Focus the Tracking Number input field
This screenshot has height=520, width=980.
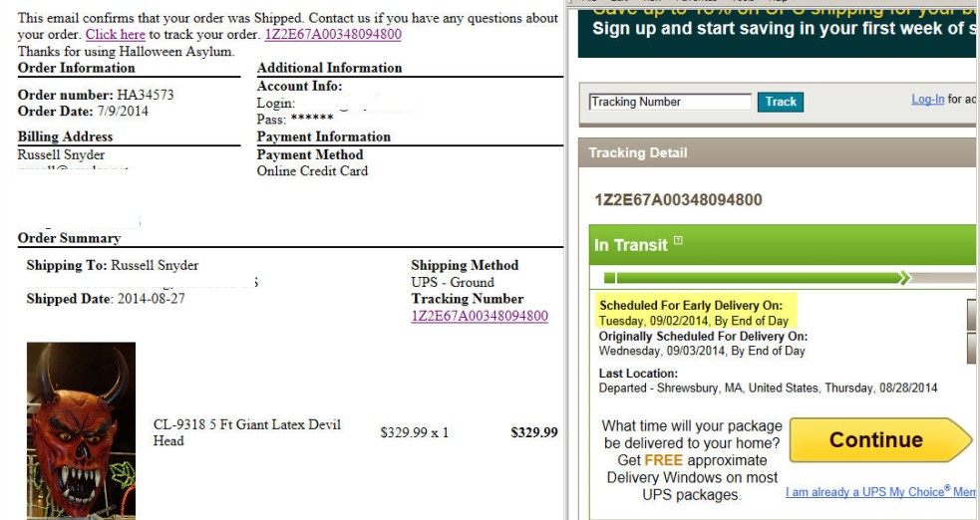click(670, 102)
